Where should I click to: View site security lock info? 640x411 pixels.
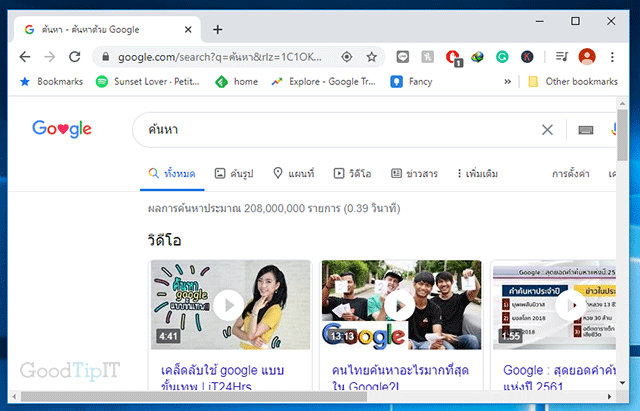pyautogui.click(x=106, y=57)
